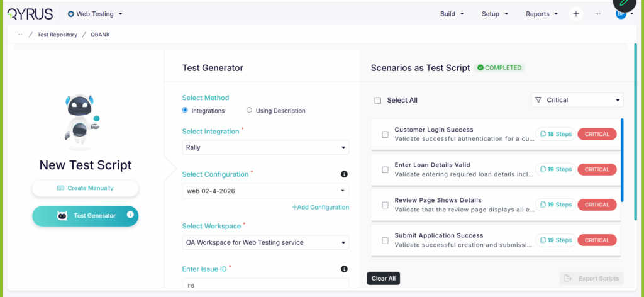Click the info icon on Test Generator button
The image size is (644, 297).
coord(130,215)
